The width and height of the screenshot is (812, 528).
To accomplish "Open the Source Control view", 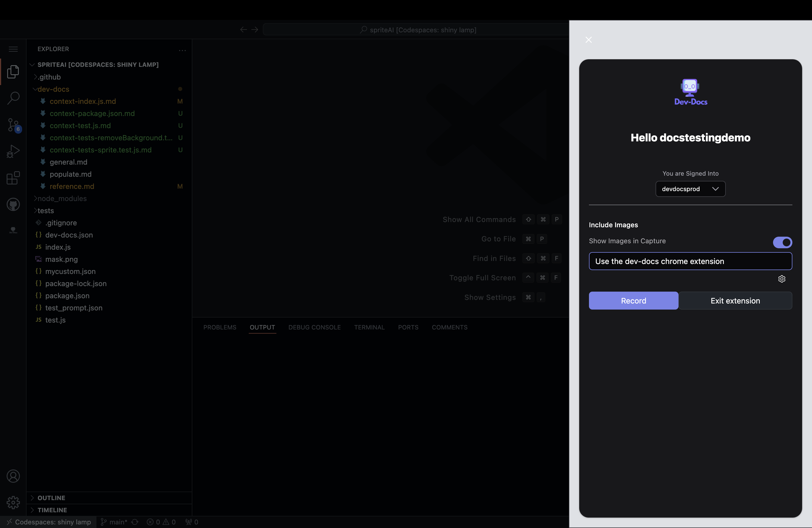I will (13, 125).
